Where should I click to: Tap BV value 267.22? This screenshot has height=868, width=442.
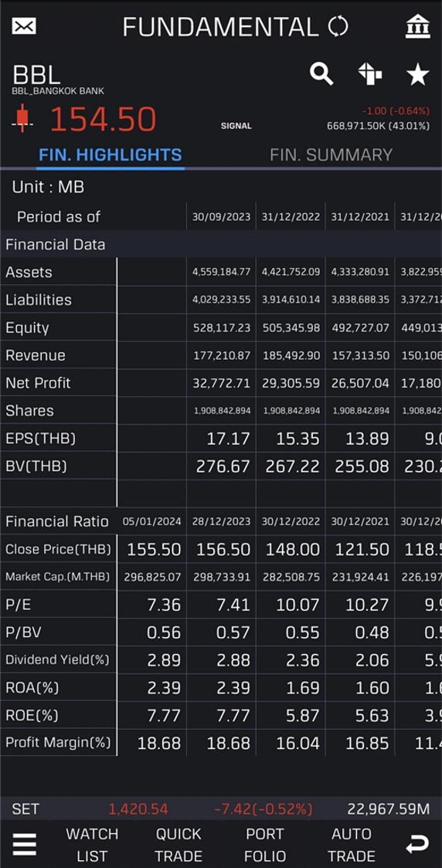[x=292, y=466]
